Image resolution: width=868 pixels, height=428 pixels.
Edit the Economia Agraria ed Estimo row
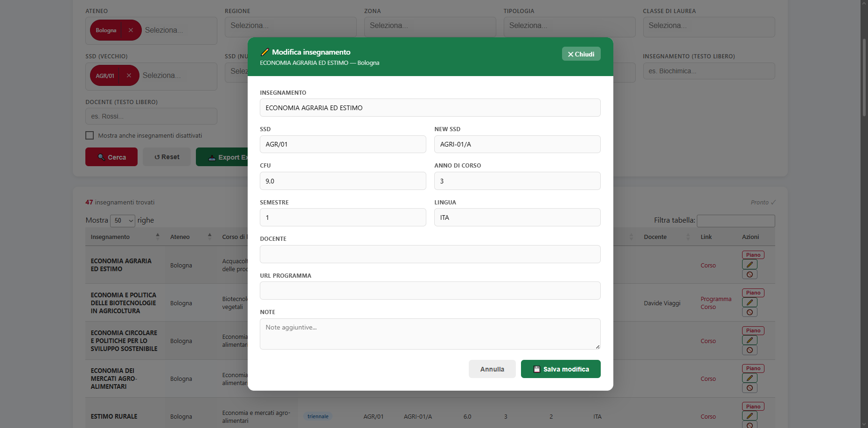coord(750,265)
